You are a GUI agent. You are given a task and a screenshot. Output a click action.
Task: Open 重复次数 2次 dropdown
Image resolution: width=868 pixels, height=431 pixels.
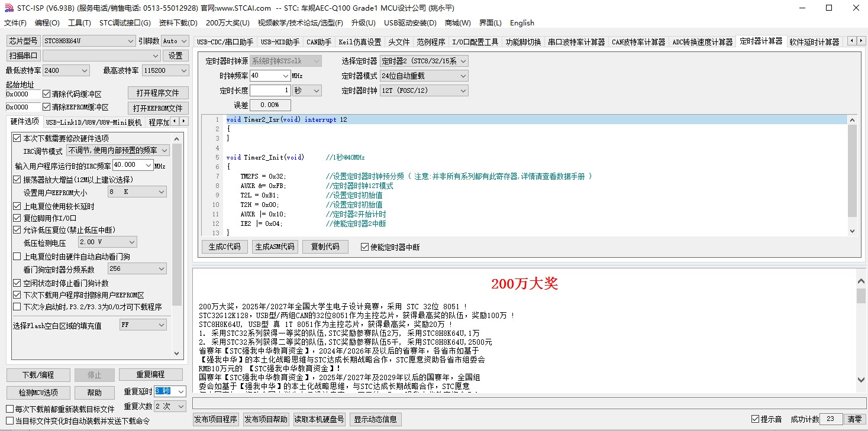170,406
